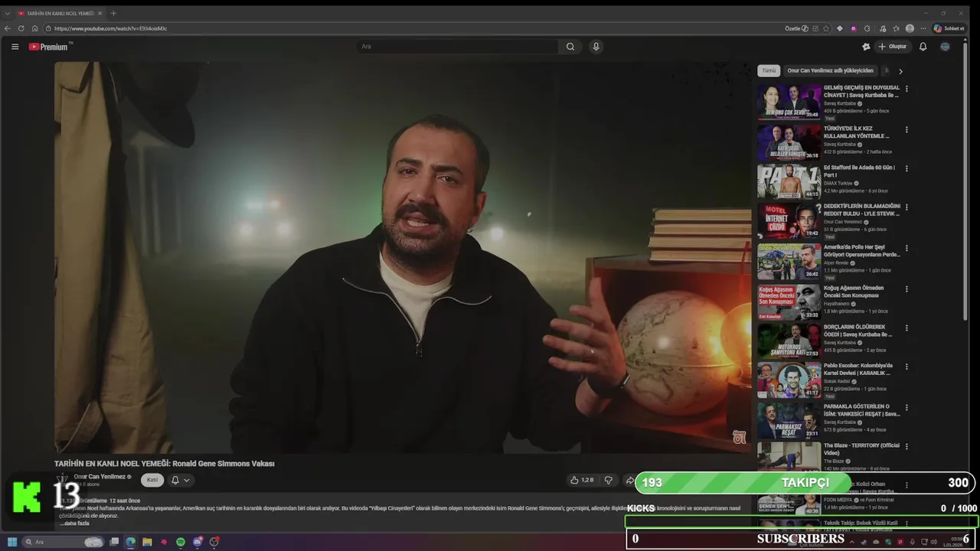Image resolution: width=980 pixels, height=551 pixels.
Task: Click the channel watermark in video corner
Action: pos(739,437)
